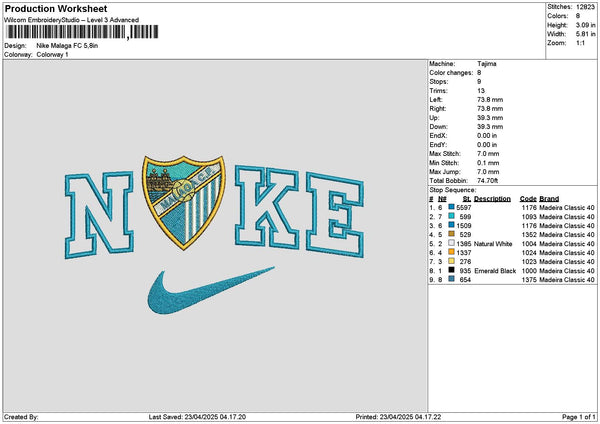This screenshot has height=424, width=600.
Task: Click stitch count '5597' in stop row 1
Action: pos(464,208)
